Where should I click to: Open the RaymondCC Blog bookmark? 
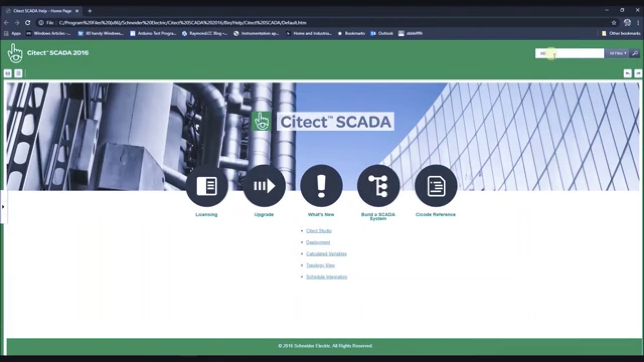[205, 34]
